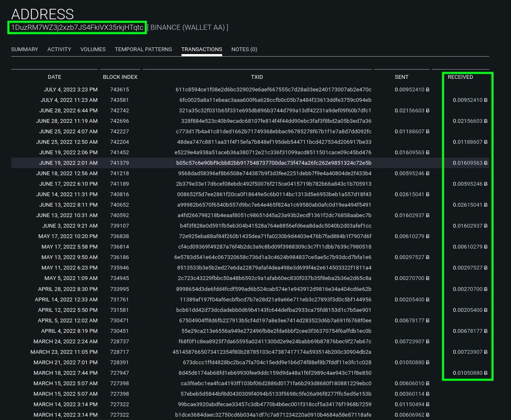Open transaction starting 451458766507341
Viewport: 511px width, 420px height.
(x=271, y=352)
